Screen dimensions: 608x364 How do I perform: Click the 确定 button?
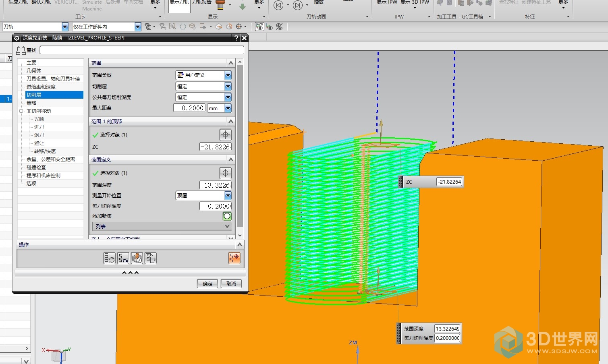[208, 283]
